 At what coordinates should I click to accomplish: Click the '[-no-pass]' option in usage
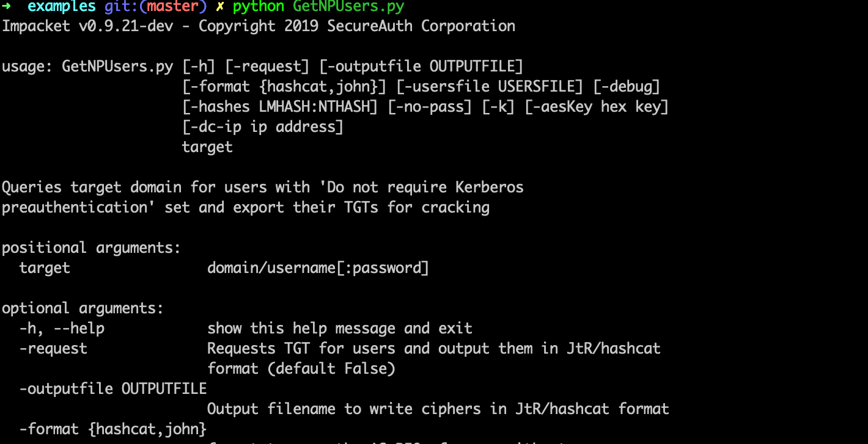point(430,107)
